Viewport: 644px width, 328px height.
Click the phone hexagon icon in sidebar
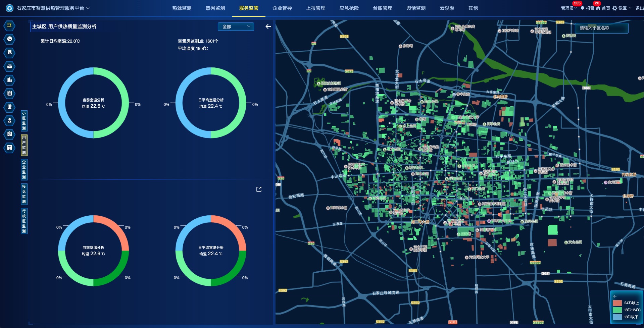click(9, 39)
